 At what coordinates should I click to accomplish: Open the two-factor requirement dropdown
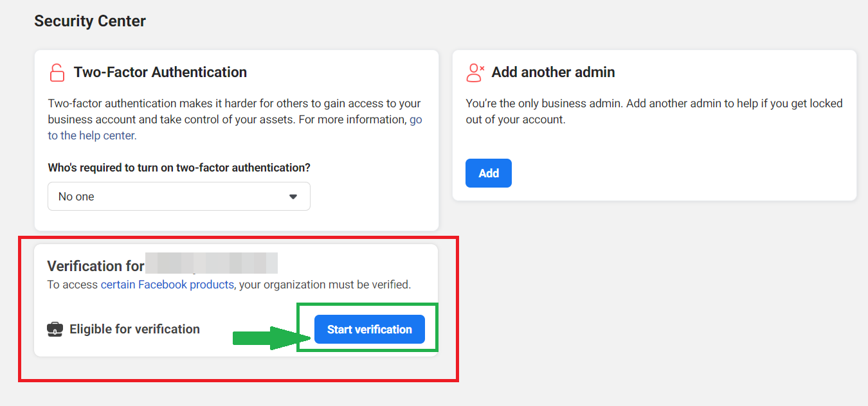click(179, 197)
